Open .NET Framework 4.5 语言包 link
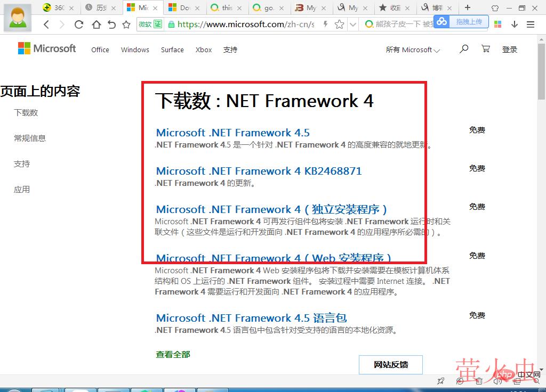546x392 pixels. pyautogui.click(x=252, y=318)
